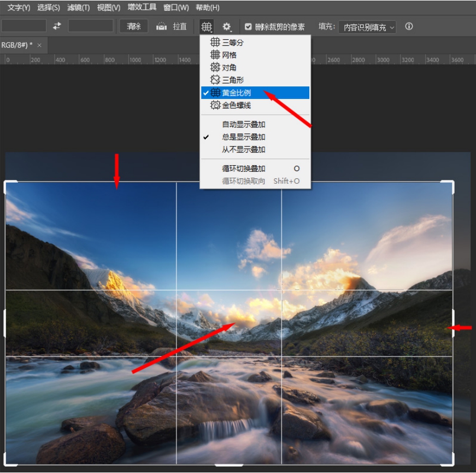Click the horizontal ruler at 1000

coord(135,60)
